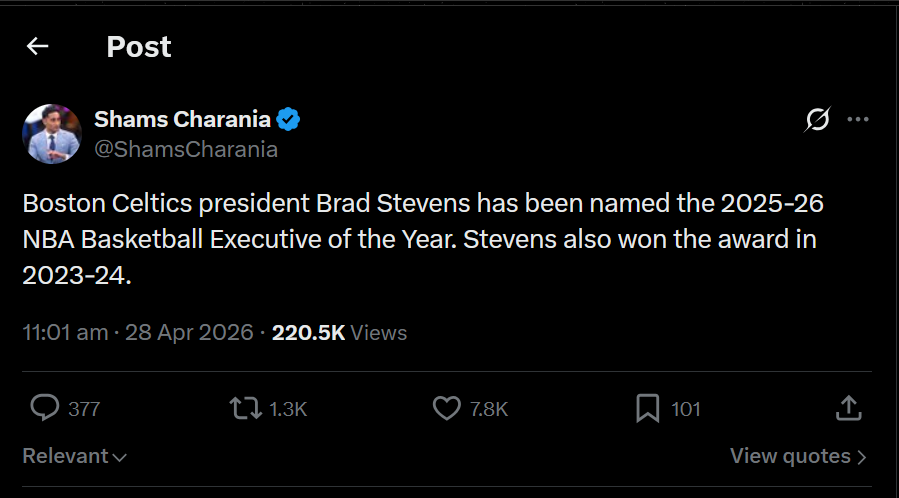Bookmark this post
899x498 pixels.
(x=647, y=408)
